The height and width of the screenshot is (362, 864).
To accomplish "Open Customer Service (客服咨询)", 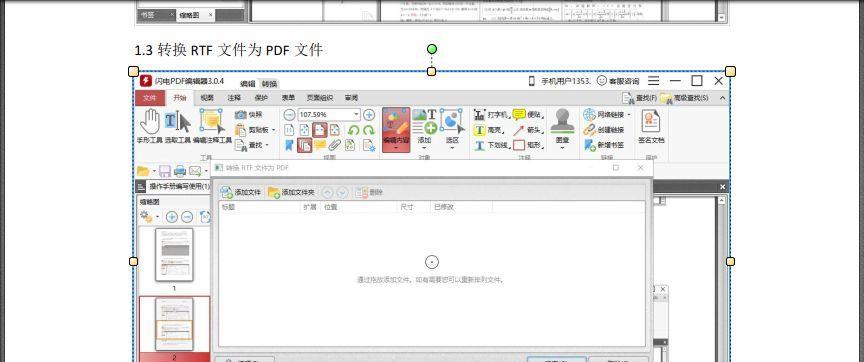I will tap(618, 82).
